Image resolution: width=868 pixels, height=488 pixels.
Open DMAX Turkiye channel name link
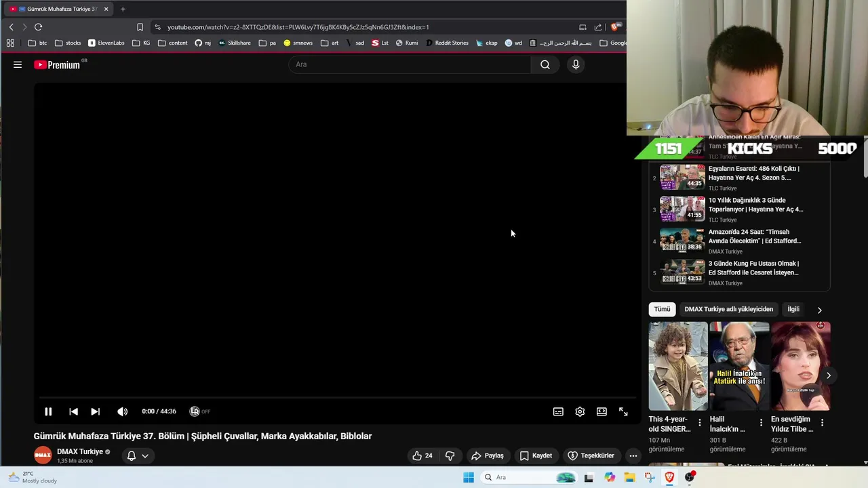coord(80,451)
